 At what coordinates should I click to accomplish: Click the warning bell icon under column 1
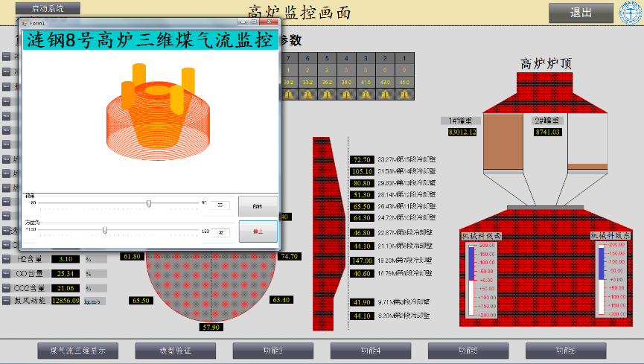(404, 95)
